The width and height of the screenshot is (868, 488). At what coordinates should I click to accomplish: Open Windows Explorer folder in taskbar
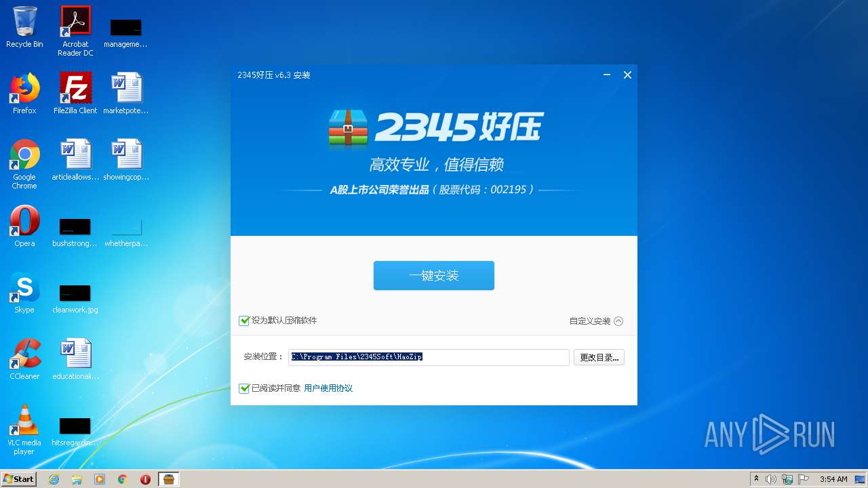pos(77,479)
